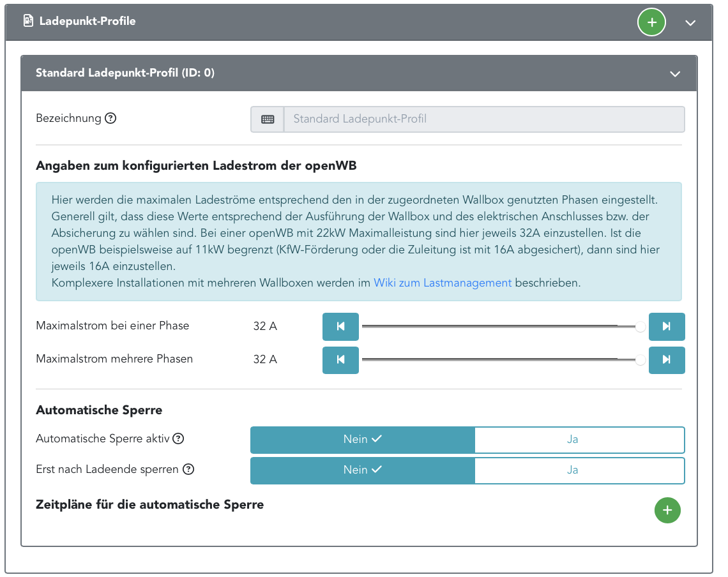This screenshot has width=728, height=577.
Task: Click the Ladepunkt-Profile document icon in header
Action: point(28,21)
